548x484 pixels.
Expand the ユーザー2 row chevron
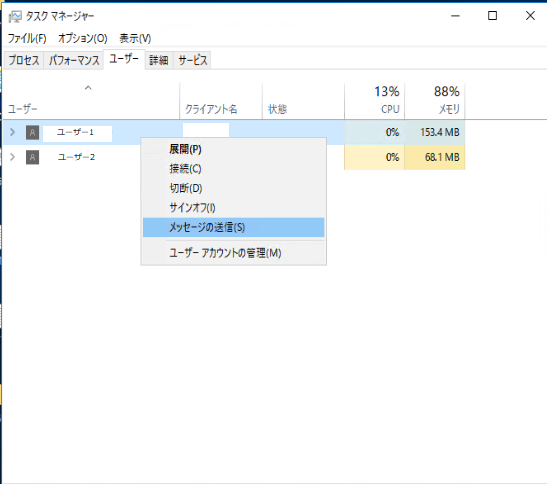click(x=13, y=157)
